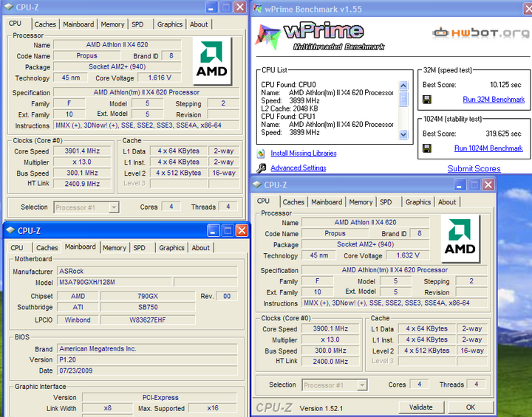Open the Advanced Settings link

coord(299,168)
